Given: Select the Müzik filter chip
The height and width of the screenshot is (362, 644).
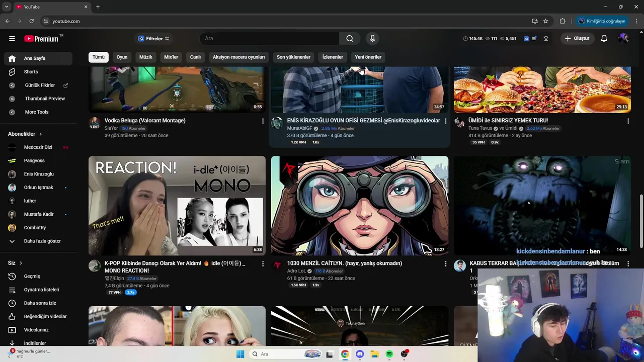Looking at the screenshot, I should (146, 57).
